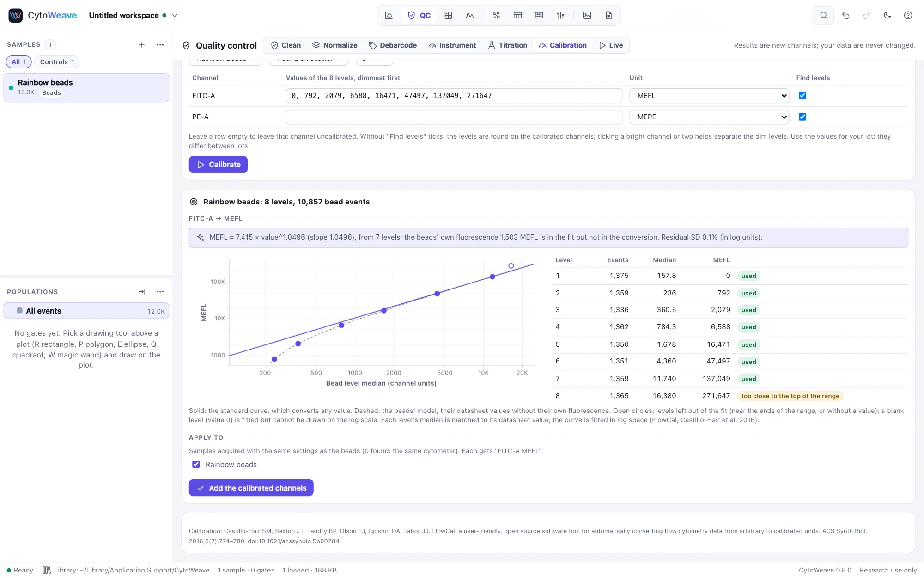This screenshot has height=578, width=924.
Task: Click the PE-A bead values input field
Action: [x=454, y=117]
